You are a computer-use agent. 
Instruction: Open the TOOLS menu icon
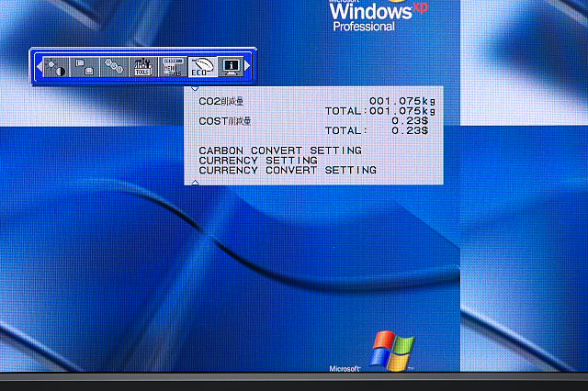[142, 67]
